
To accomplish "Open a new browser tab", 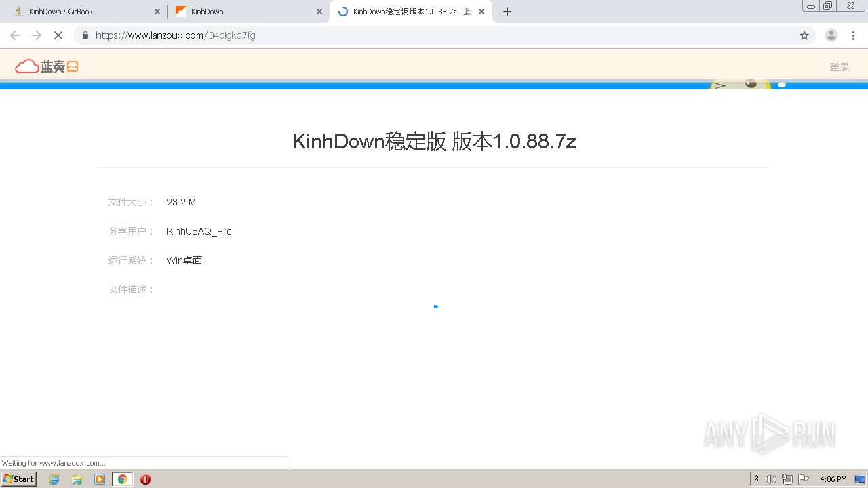I will coord(507,12).
